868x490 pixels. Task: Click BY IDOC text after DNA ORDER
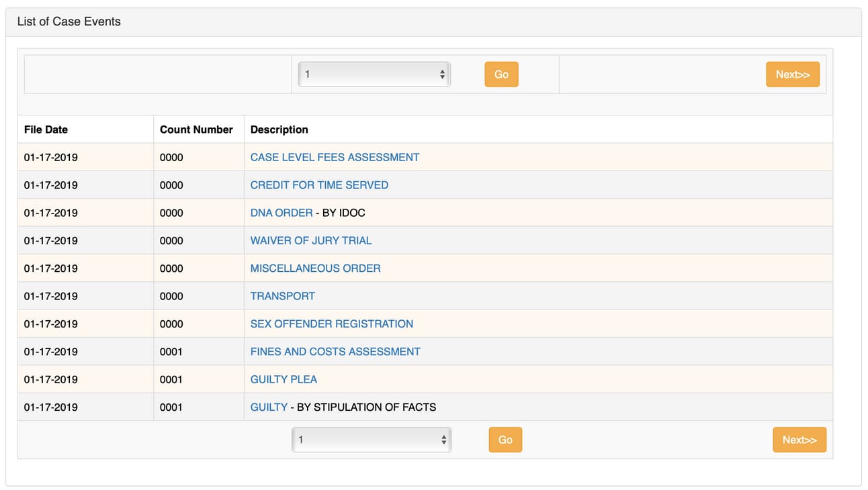(x=344, y=213)
